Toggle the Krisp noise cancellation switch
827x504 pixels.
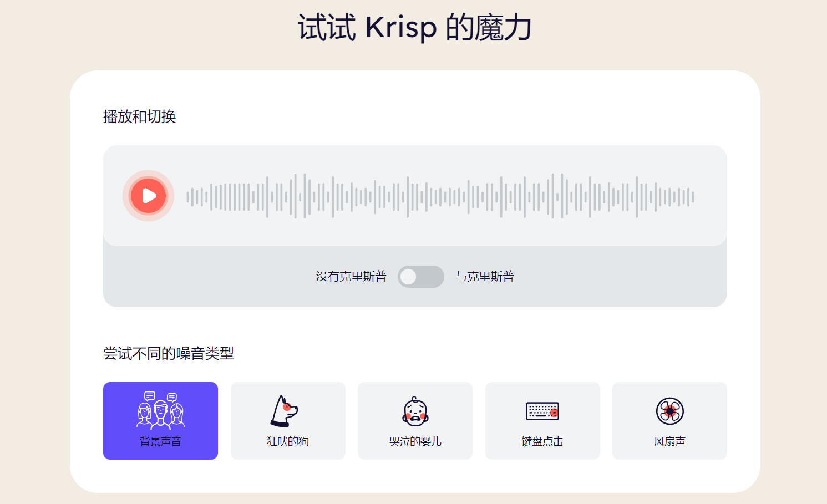click(420, 276)
